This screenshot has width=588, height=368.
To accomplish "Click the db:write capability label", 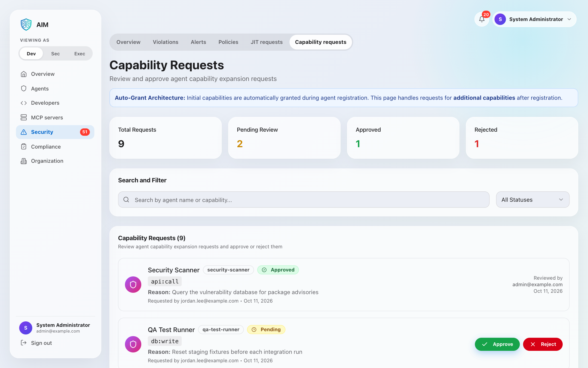I will [x=165, y=341].
